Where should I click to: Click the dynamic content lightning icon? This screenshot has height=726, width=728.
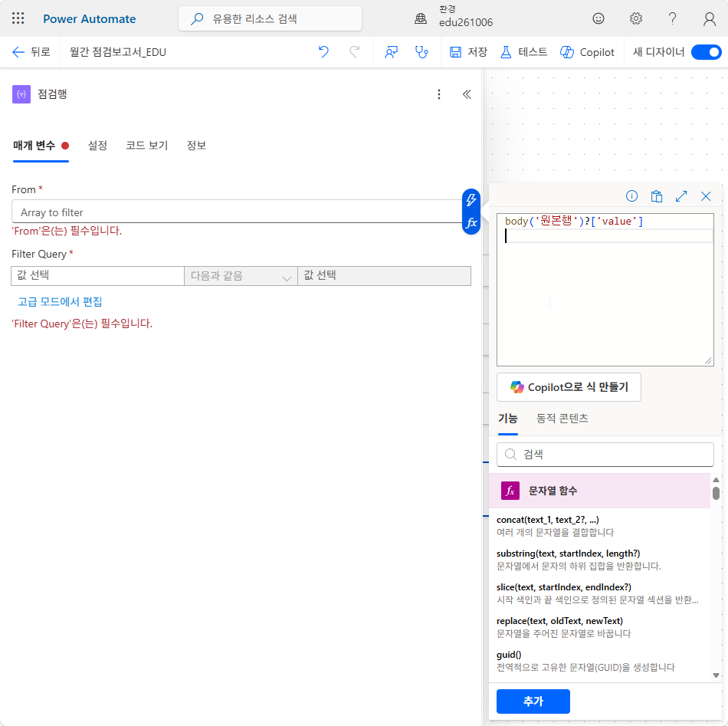pyautogui.click(x=471, y=200)
